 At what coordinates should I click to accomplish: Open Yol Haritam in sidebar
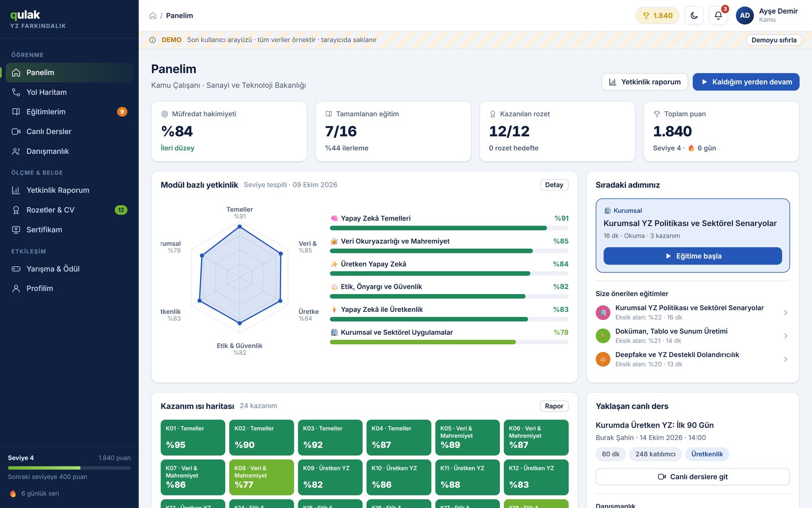[x=69, y=92]
